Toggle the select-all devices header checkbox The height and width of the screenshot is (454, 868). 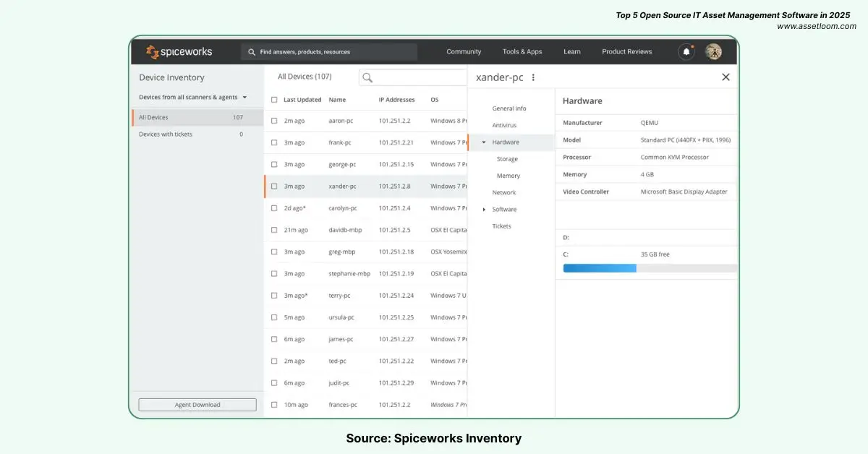274,100
